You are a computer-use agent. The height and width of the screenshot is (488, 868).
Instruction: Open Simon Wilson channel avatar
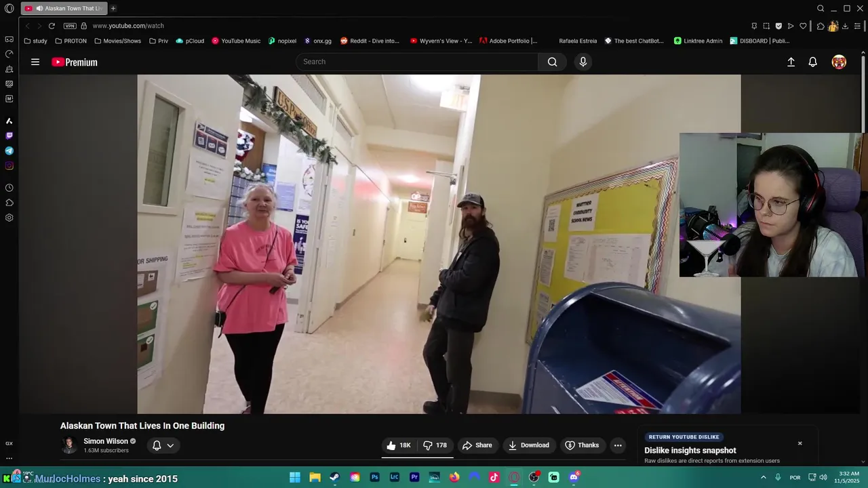click(x=69, y=445)
